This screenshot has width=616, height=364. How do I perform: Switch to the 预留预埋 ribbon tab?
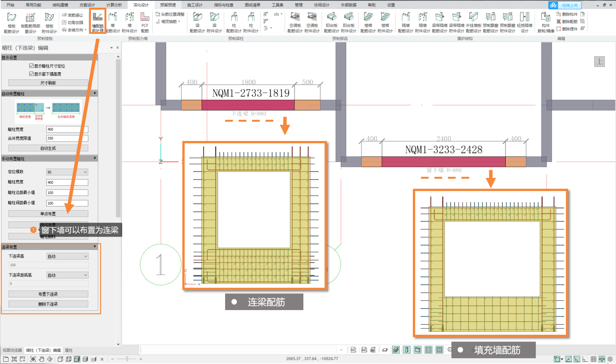point(168,5)
